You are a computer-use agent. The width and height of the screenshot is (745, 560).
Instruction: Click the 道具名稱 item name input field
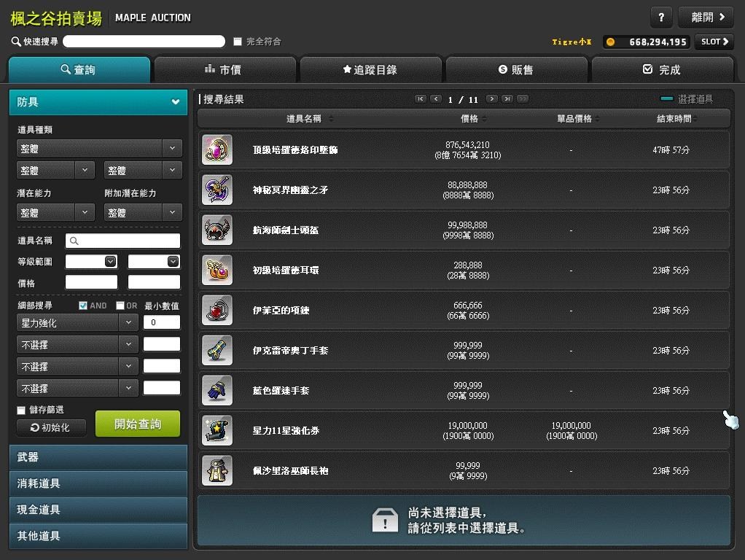pos(122,241)
